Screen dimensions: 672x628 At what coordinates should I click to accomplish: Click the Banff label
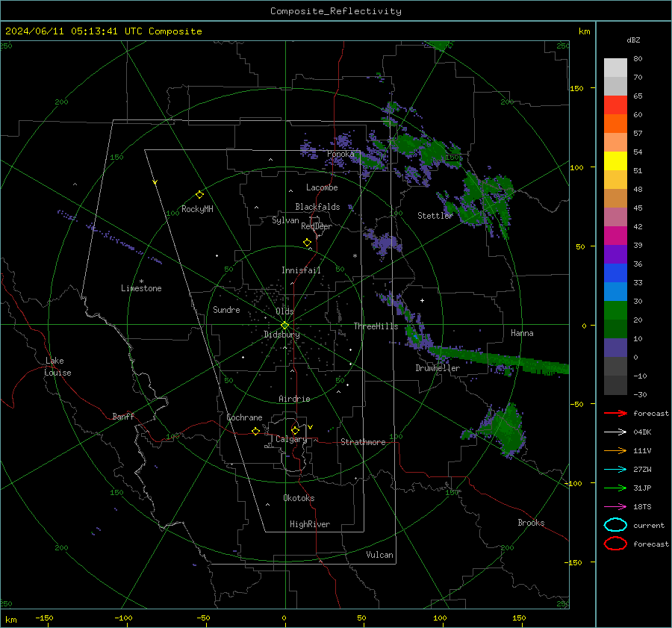click(x=123, y=417)
